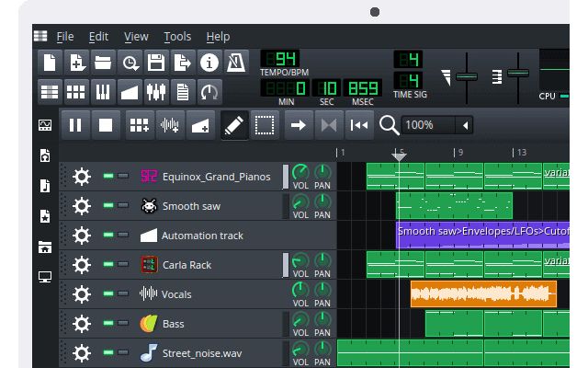Solo the Bass track
This screenshot has height=368, width=588.
click(x=123, y=323)
